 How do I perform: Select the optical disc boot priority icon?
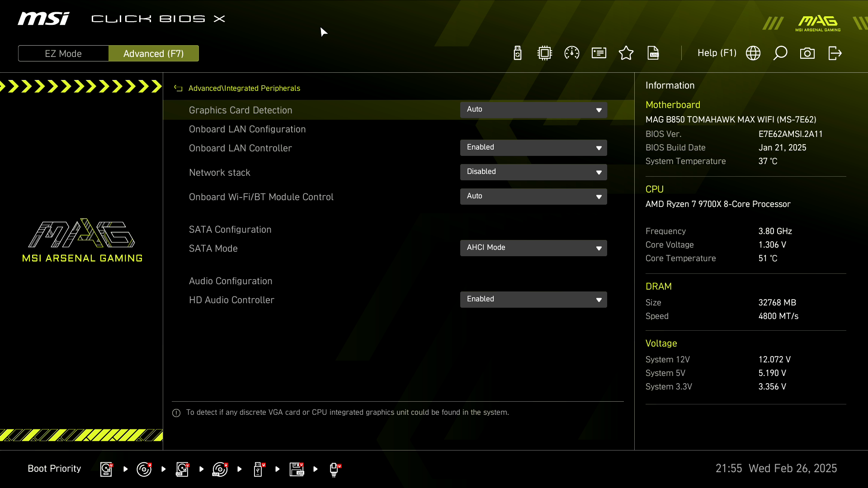pos(144,469)
